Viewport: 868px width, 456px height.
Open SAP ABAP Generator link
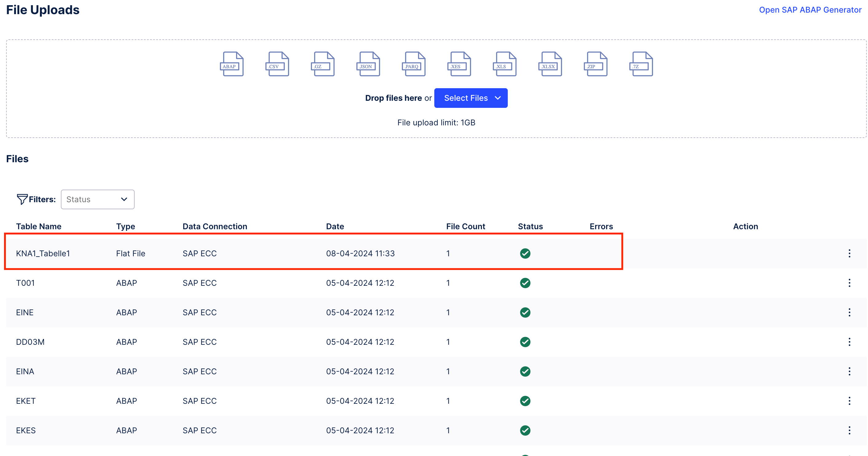(810, 10)
